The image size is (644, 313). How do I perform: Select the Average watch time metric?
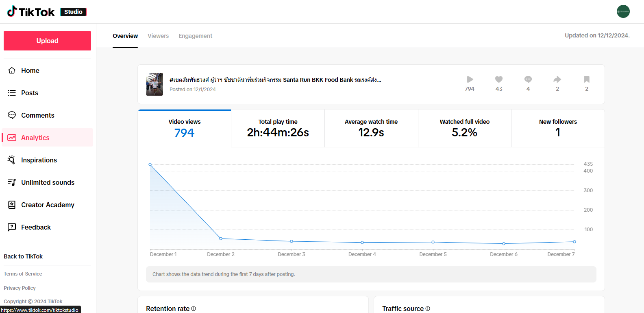371,128
